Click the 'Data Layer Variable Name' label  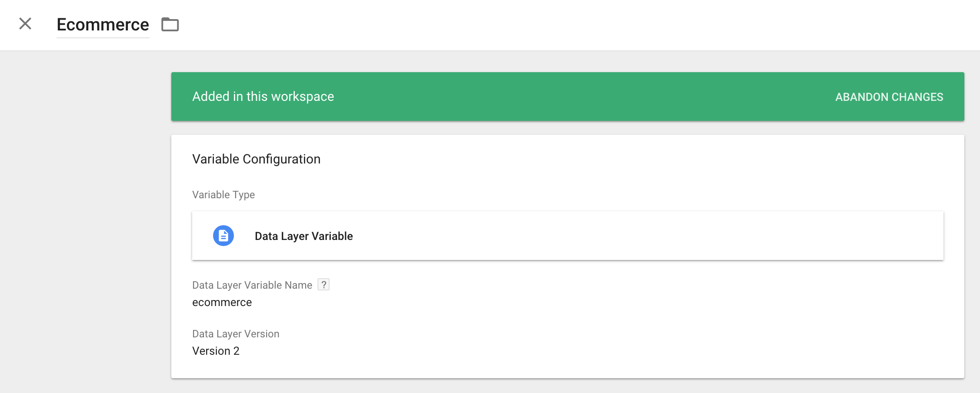point(252,285)
